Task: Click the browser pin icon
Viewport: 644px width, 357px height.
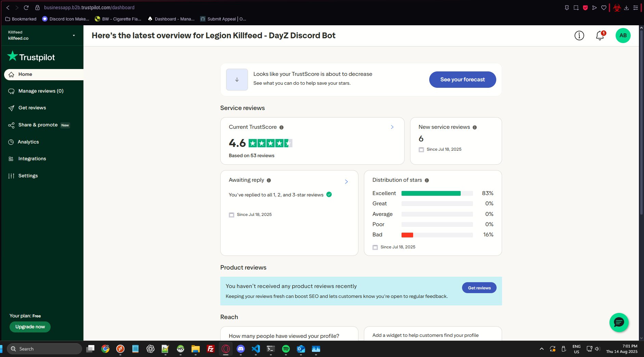Action: coord(567,8)
